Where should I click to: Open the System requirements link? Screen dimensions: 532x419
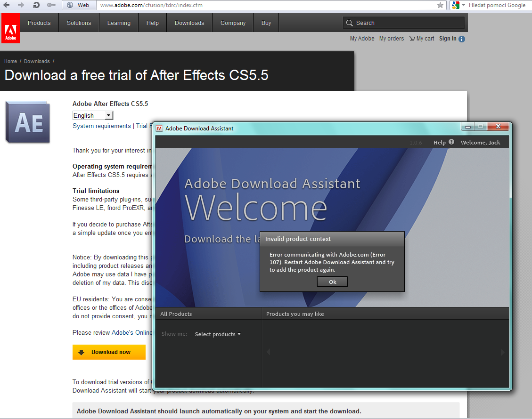point(101,126)
